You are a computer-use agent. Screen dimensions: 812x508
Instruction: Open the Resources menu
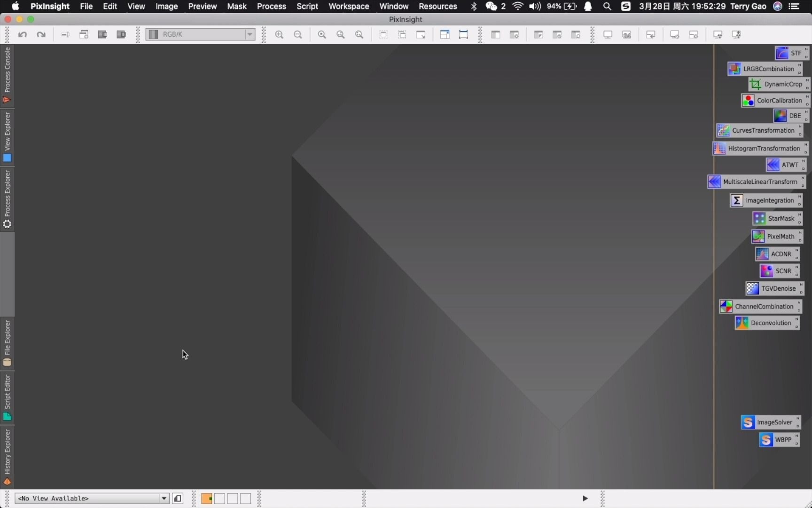438,6
